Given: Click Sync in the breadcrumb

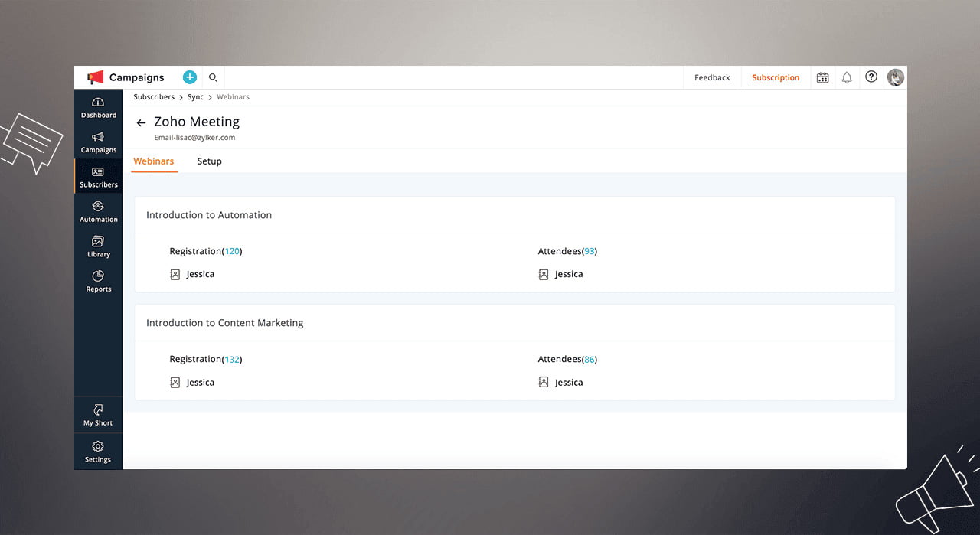Looking at the screenshot, I should click(x=196, y=97).
